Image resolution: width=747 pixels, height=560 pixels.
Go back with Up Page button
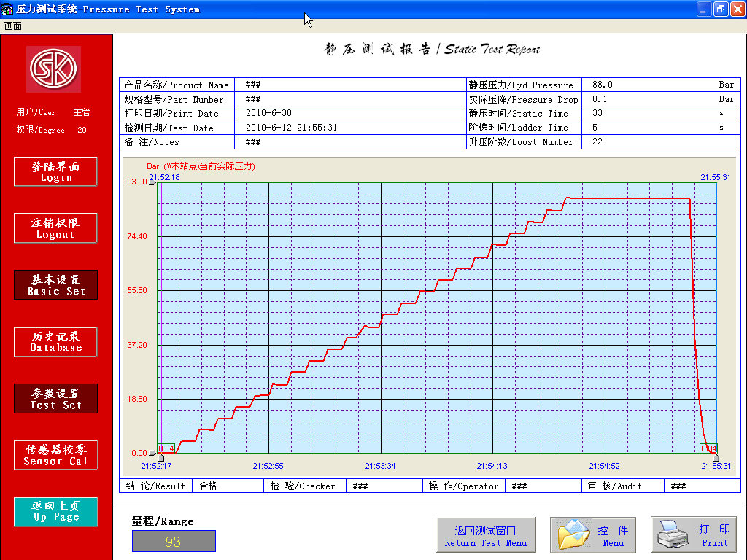coord(55,511)
